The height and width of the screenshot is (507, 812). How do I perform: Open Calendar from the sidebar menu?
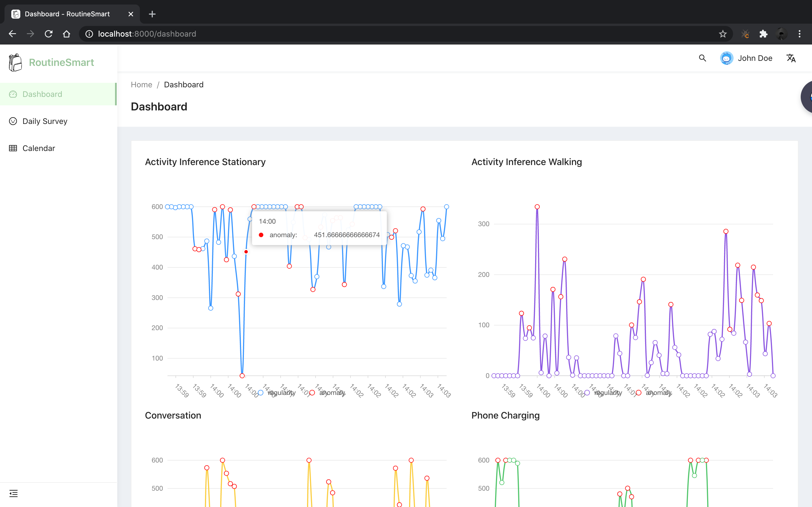(39, 148)
